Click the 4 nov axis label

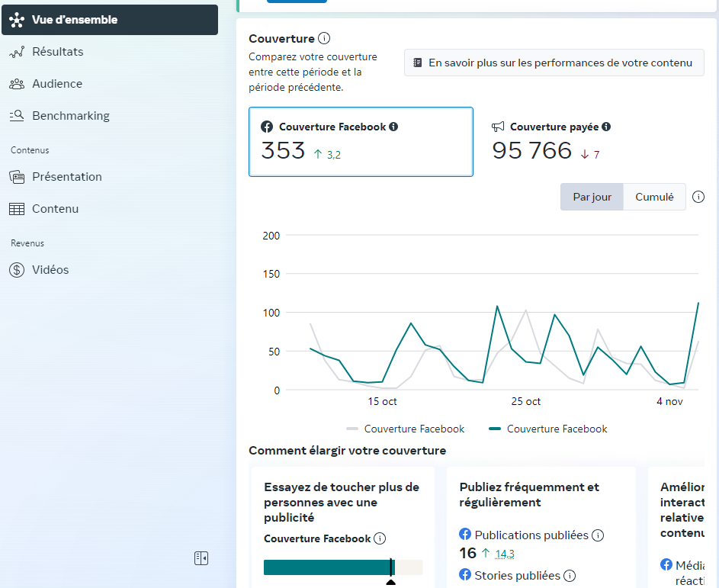669,402
